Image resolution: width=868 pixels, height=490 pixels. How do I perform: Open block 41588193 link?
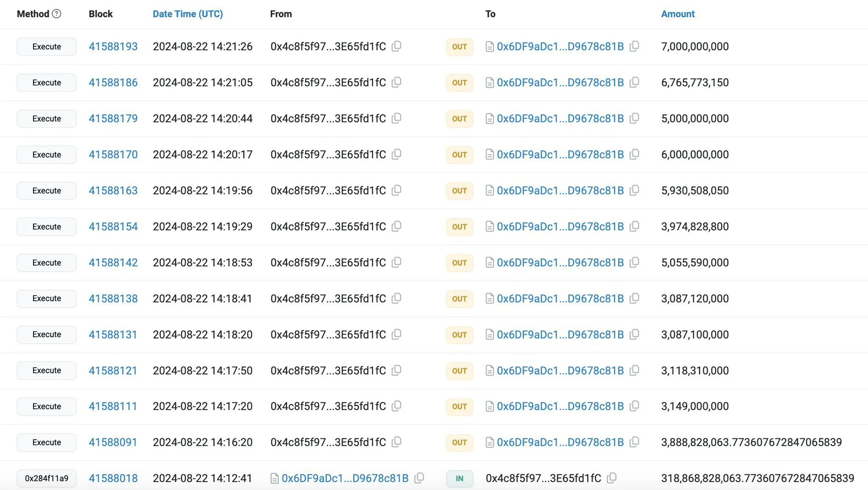113,47
